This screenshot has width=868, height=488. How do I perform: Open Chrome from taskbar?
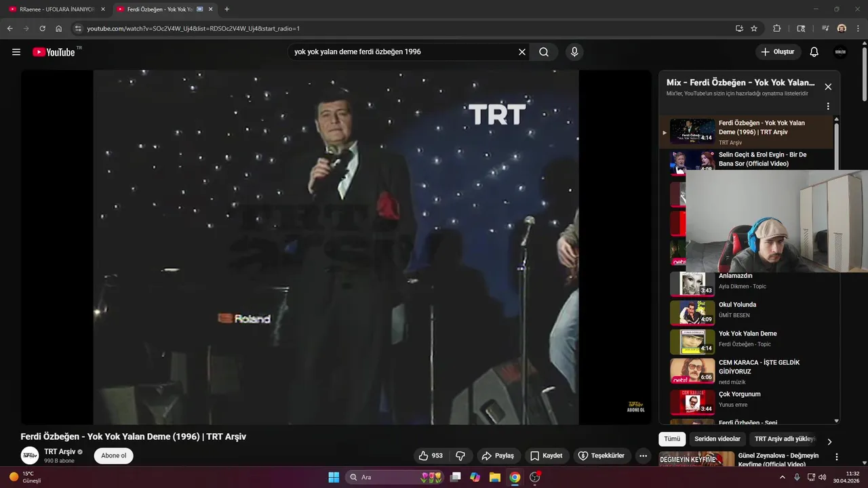(x=515, y=477)
